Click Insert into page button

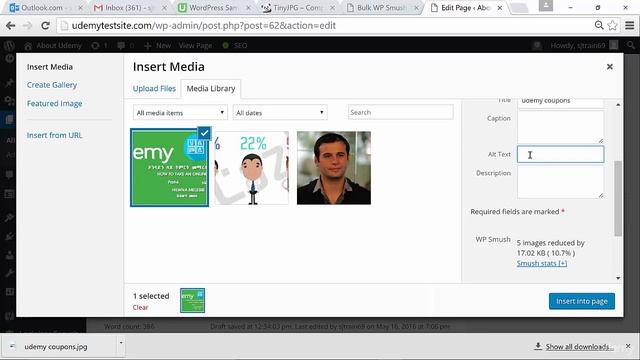pos(582,301)
